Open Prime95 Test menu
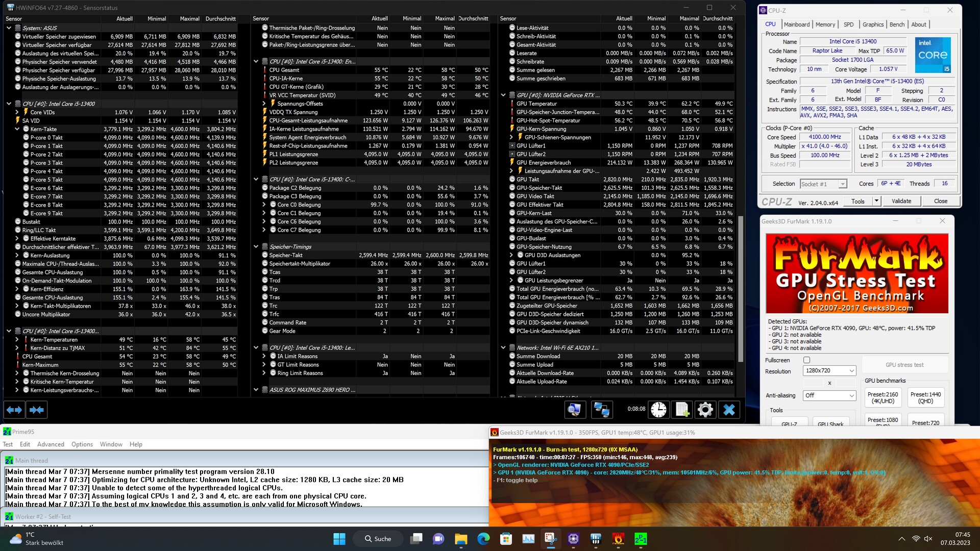980x551 pixels. tap(8, 444)
